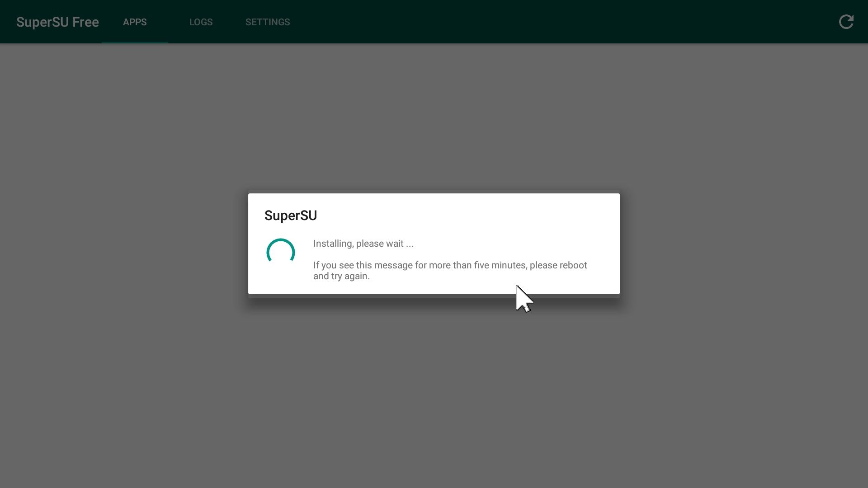This screenshot has width=868, height=488.
Task: Open the LOGS tab
Action: tap(201, 22)
